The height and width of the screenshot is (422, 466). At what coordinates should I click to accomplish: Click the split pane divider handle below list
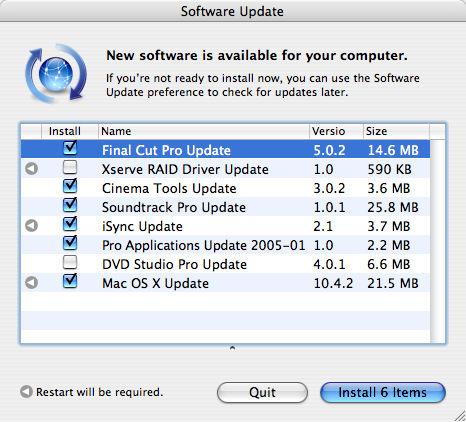[x=232, y=348]
